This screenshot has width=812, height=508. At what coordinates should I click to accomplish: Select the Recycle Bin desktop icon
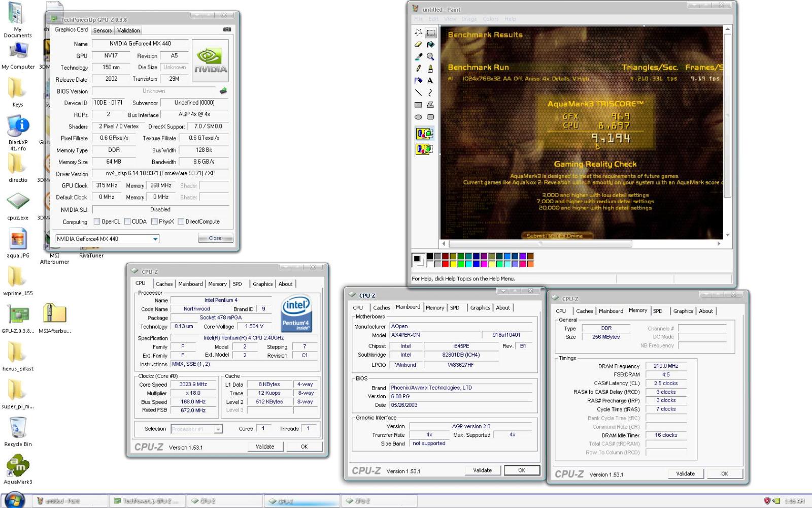point(18,432)
